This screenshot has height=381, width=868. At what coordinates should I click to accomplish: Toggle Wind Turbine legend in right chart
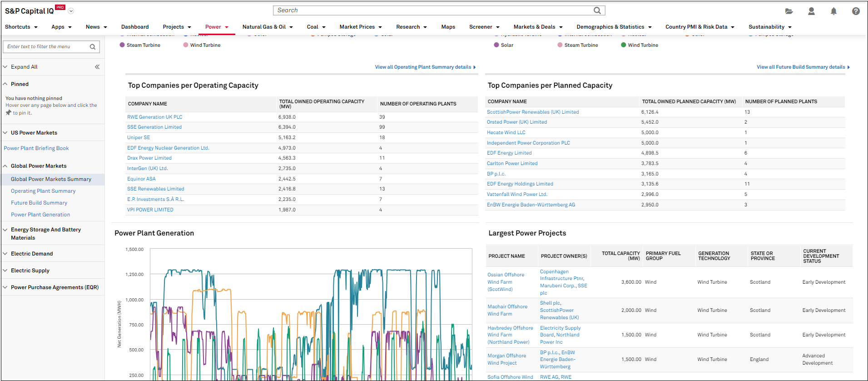[642, 45]
